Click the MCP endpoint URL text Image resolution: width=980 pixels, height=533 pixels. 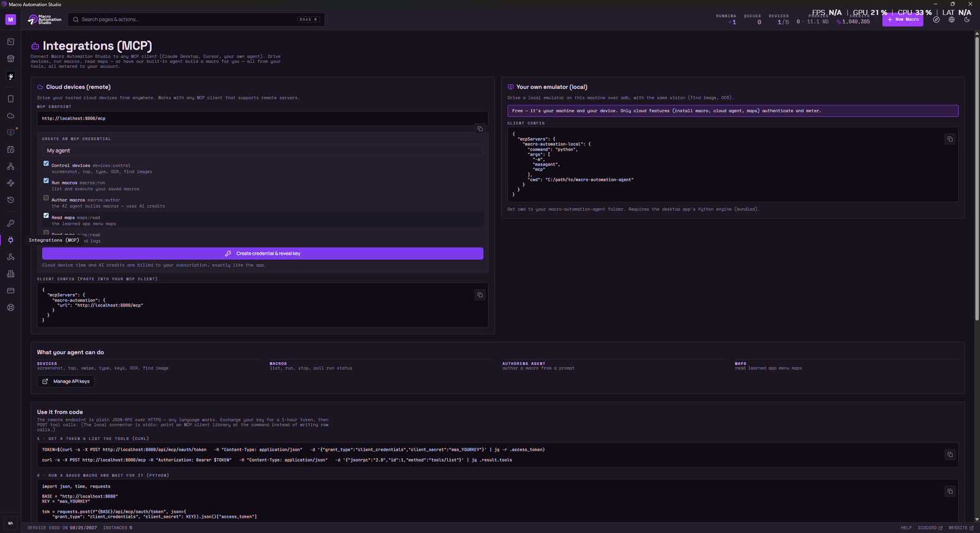coord(73,119)
